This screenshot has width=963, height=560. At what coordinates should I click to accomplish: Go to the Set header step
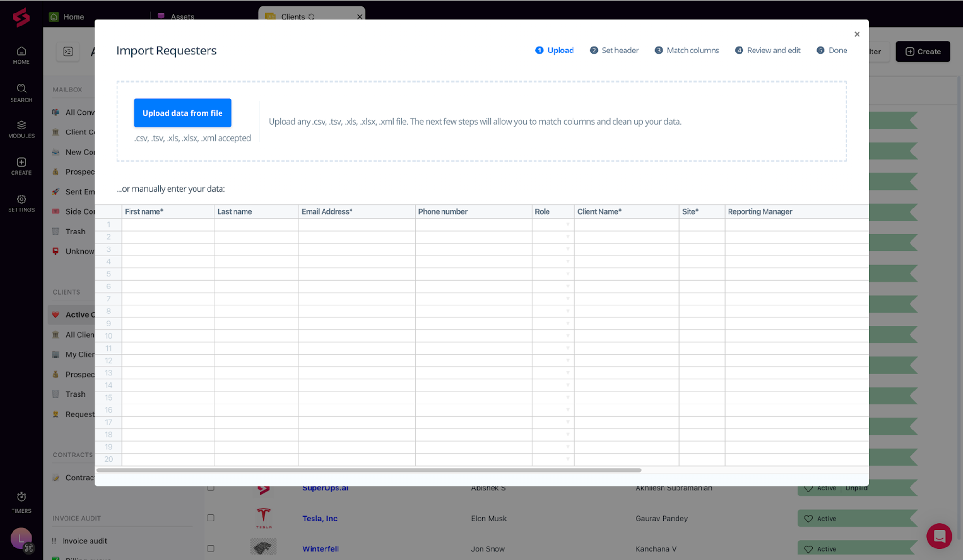tap(614, 51)
